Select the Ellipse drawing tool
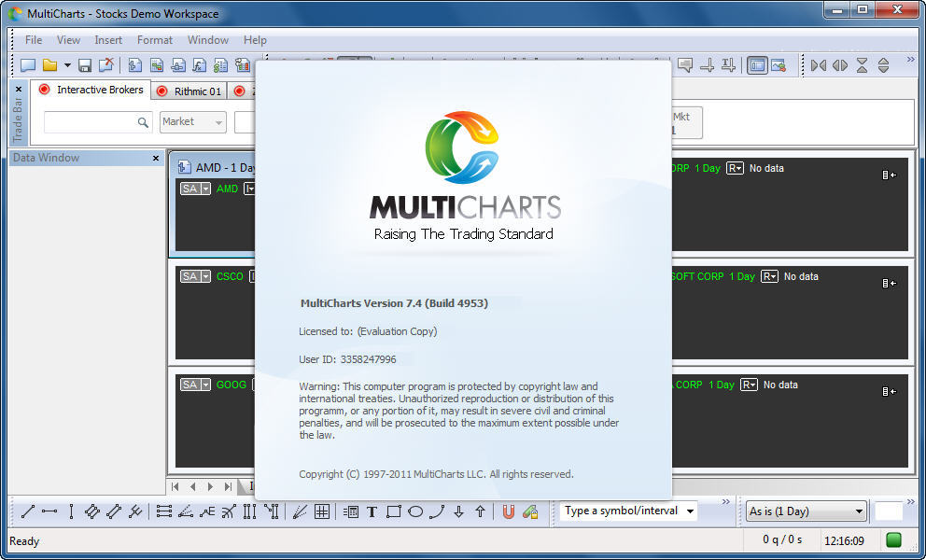926x560 pixels. tap(415, 511)
